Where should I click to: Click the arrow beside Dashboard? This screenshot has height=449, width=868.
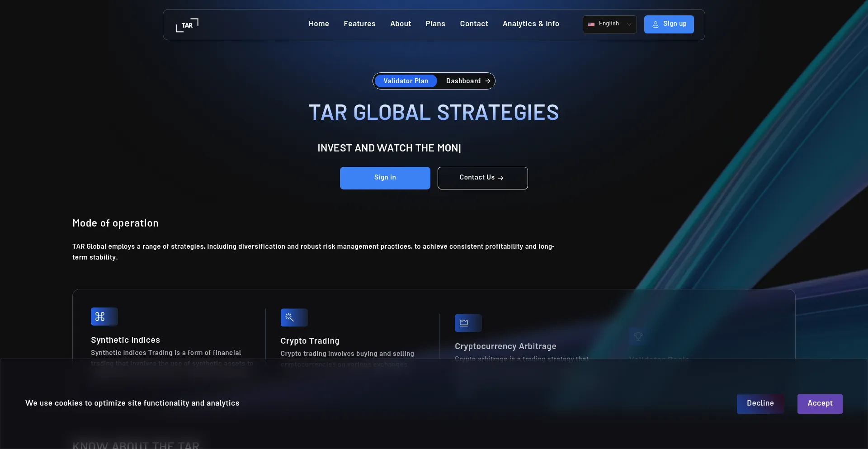click(488, 81)
